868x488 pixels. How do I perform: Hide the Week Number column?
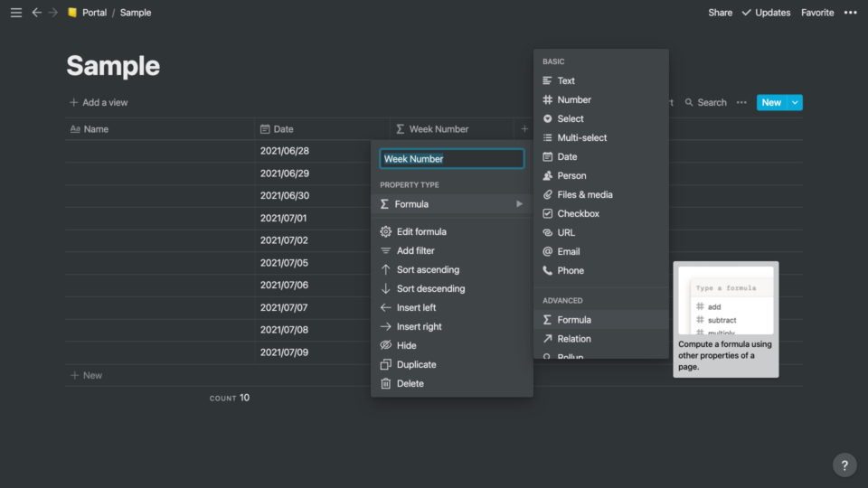point(452,345)
